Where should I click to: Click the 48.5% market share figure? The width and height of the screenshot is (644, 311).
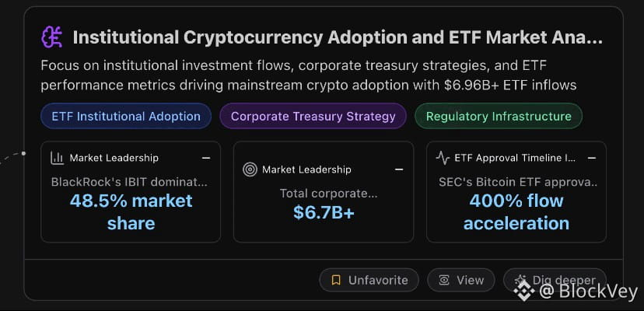tap(131, 212)
